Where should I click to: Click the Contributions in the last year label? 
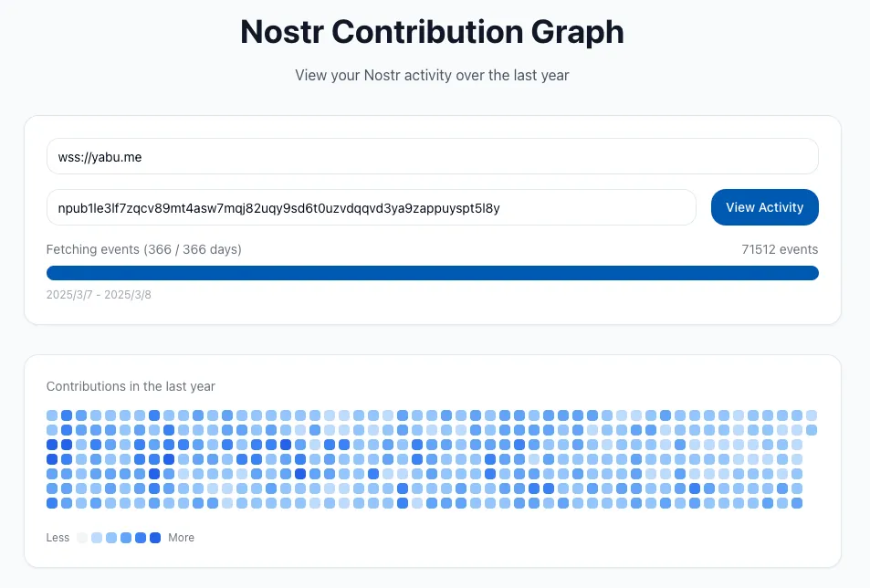[131, 386]
